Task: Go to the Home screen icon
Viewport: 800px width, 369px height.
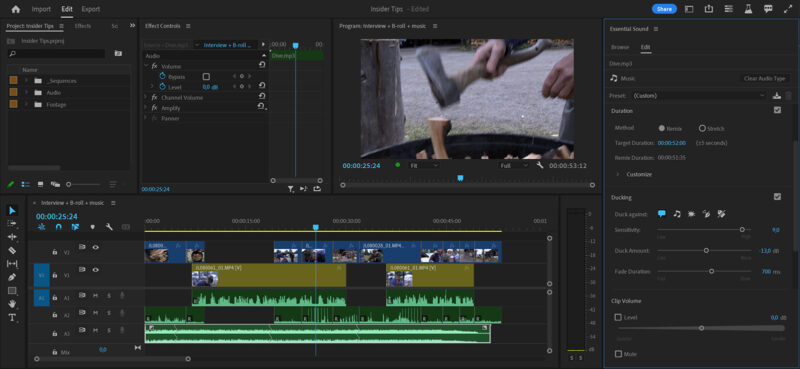Action: click(x=16, y=9)
